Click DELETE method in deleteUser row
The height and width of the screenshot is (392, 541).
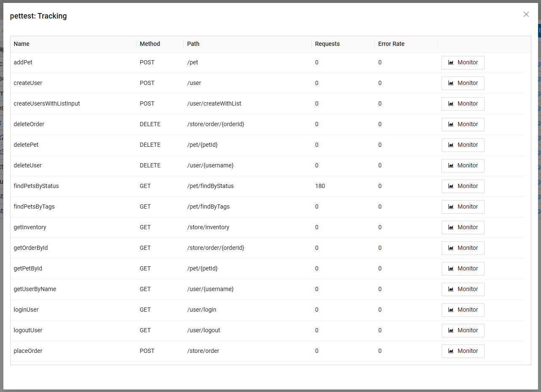click(150, 165)
